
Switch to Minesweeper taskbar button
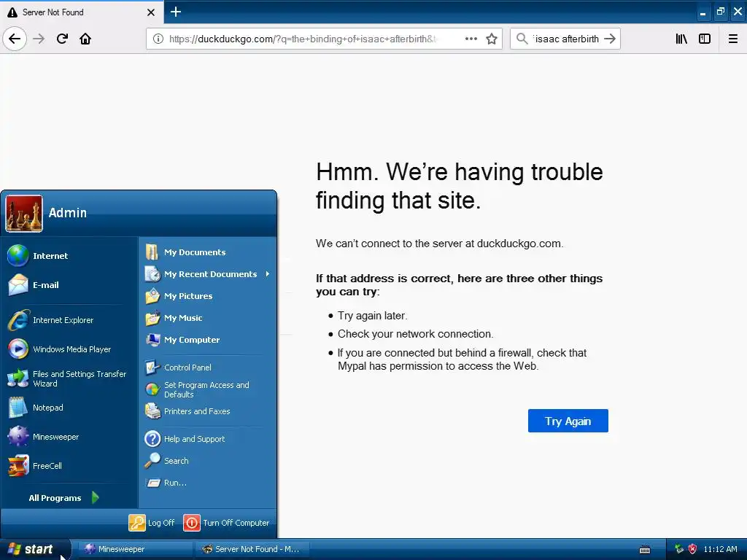(135, 549)
